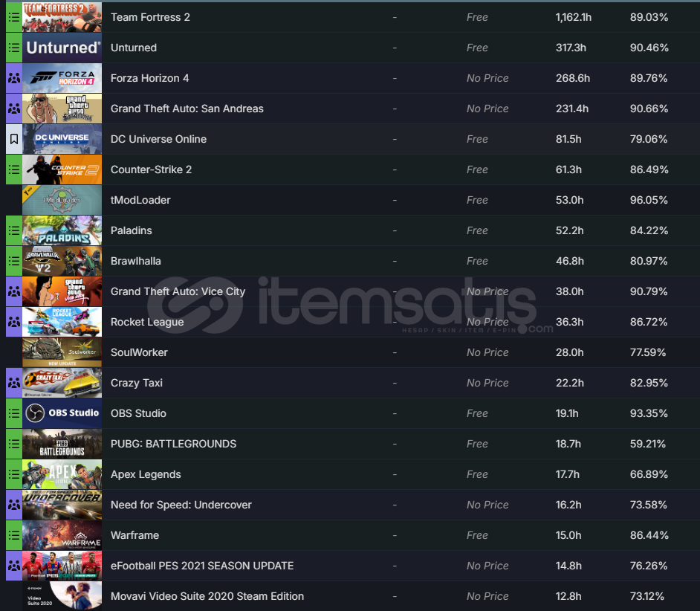Screen dimensions: 700x611
Task: Select the Crazy Taxi game name
Action: tap(137, 383)
